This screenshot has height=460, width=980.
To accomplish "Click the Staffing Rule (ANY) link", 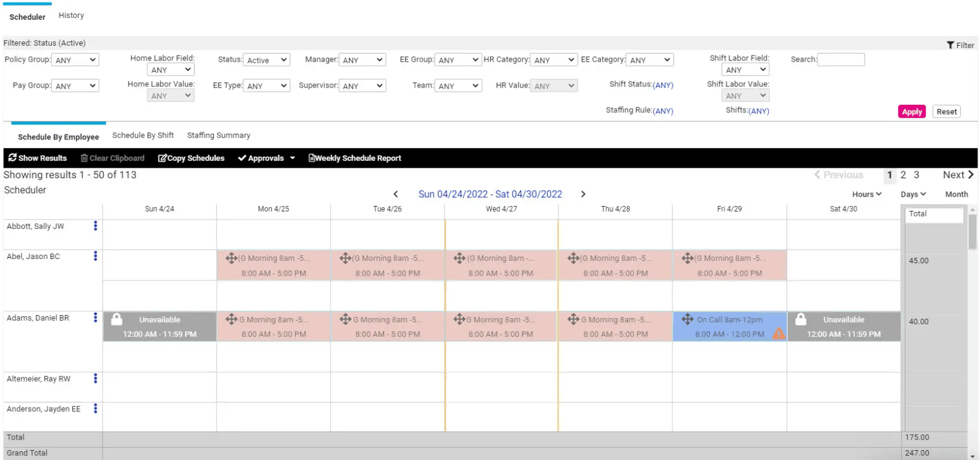I will 663,111.
